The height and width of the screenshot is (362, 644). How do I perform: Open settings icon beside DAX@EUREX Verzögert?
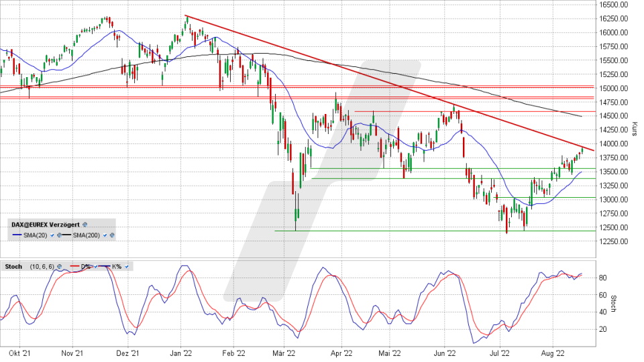point(85,225)
